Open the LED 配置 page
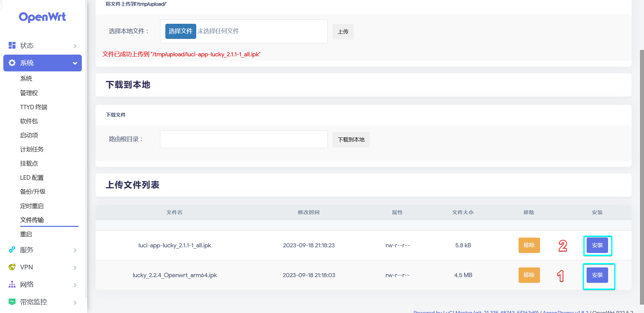This screenshot has width=644, height=313. click(x=32, y=177)
